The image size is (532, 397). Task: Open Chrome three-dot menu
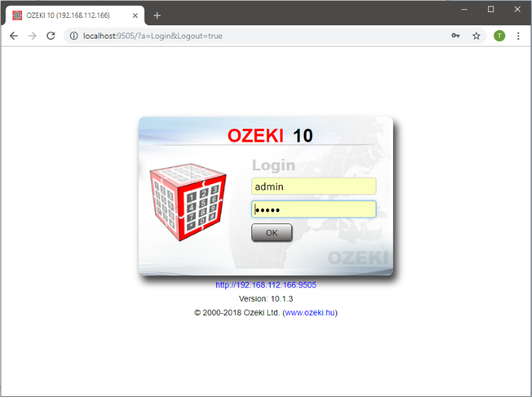[x=518, y=36]
